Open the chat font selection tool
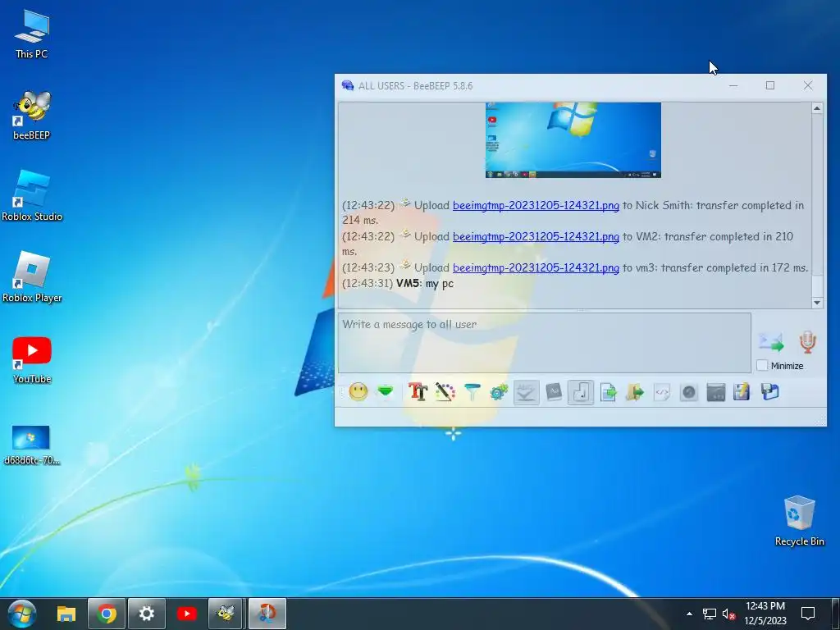840x630 pixels. (x=418, y=392)
